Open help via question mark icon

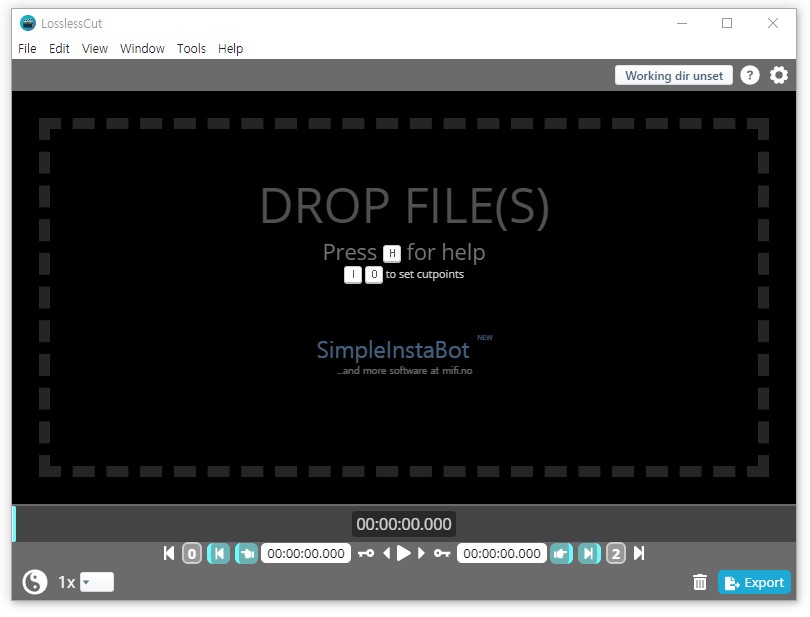coord(750,75)
